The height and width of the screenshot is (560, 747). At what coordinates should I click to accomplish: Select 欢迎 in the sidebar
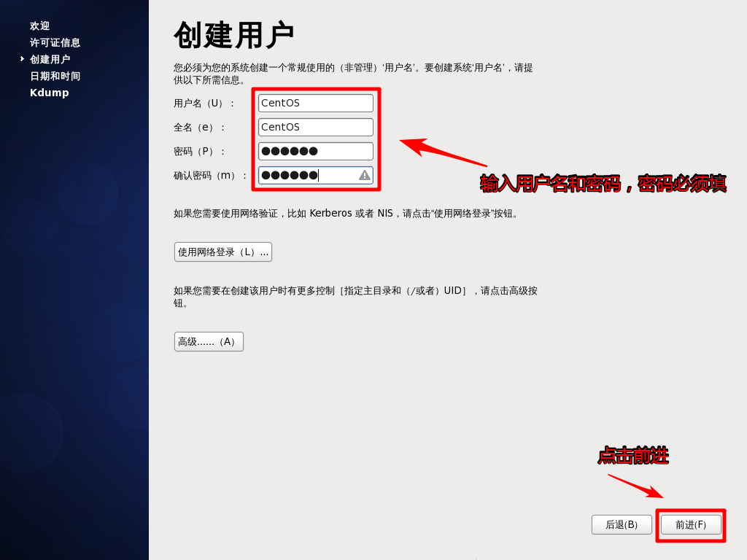pos(39,26)
